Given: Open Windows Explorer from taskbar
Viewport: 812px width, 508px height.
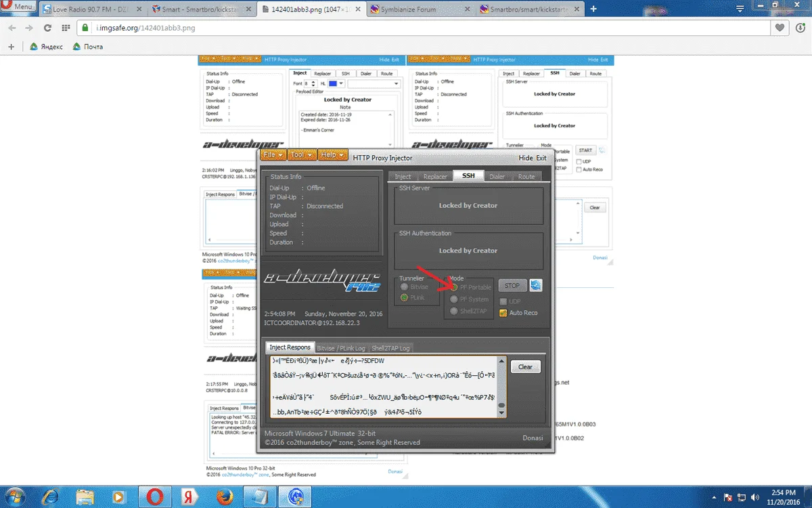Looking at the screenshot, I should [x=87, y=496].
